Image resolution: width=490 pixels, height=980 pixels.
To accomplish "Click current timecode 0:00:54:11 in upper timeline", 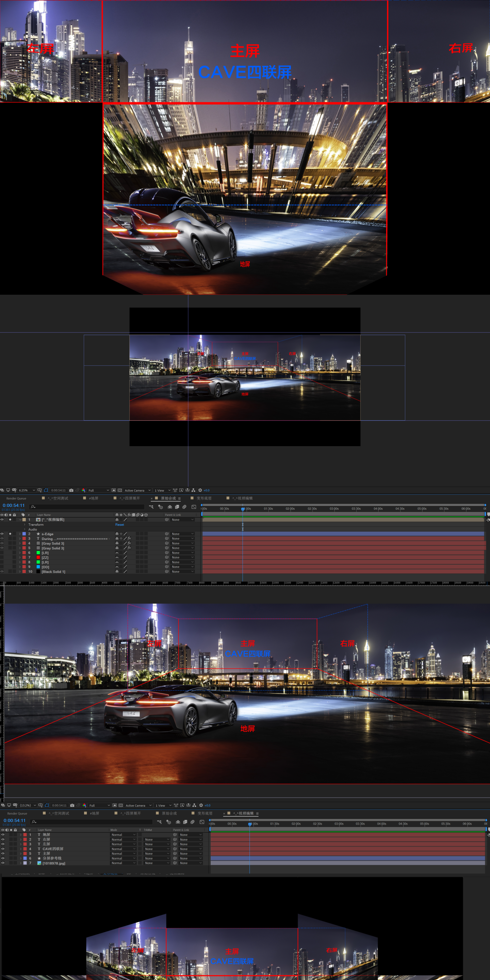I will pos(14,506).
